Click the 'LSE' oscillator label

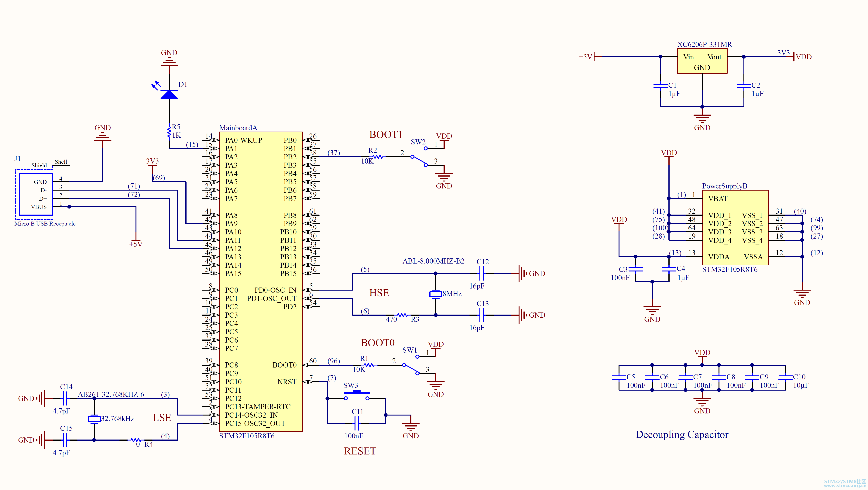pyautogui.click(x=162, y=418)
